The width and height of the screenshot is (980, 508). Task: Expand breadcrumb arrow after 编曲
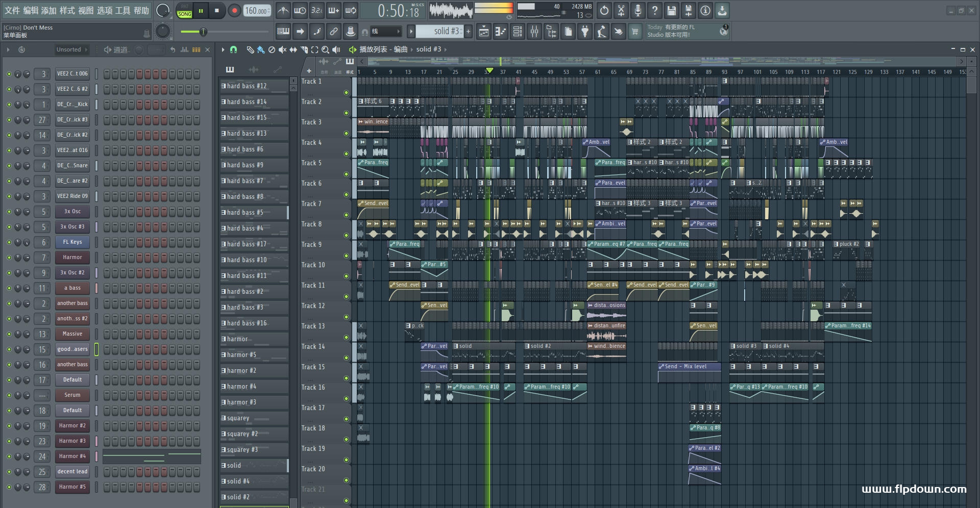pyautogui.click(x=412, y=49)
